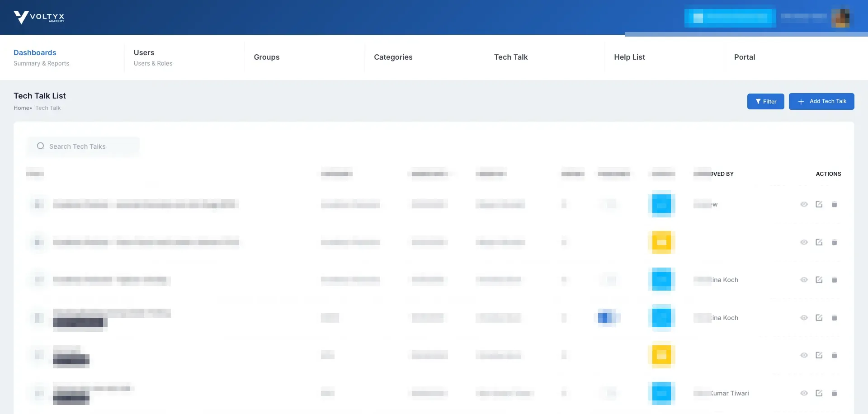This screenshot has height=414, width=868.
Task: Focus the Search Tech Talks field
Action: [83, 146]
